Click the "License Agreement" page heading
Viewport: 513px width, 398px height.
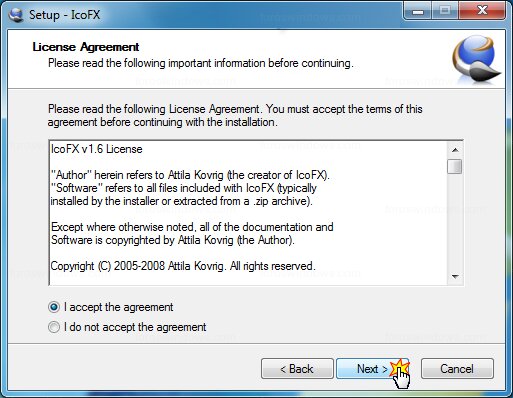click(86, 47)
